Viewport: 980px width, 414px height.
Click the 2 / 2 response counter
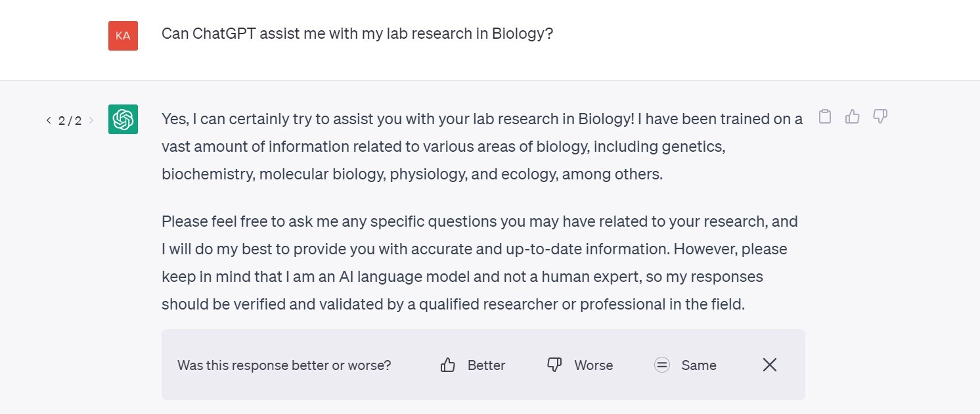70,120
